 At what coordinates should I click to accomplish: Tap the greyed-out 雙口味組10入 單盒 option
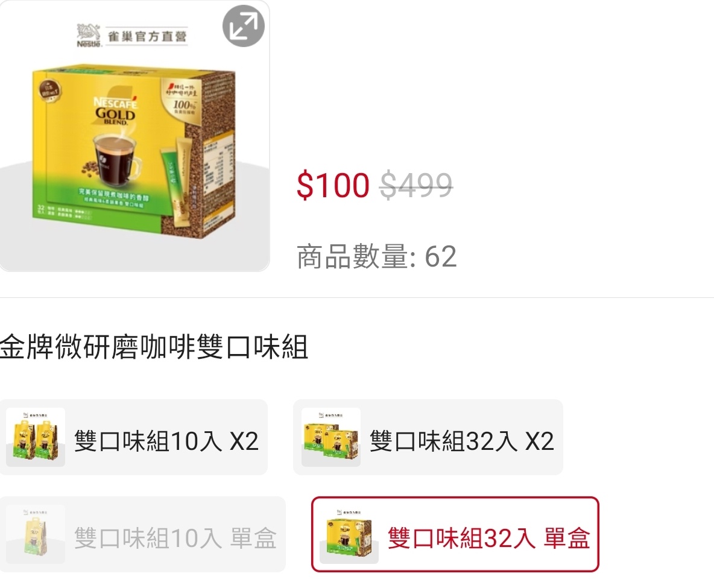coord(142,534)
